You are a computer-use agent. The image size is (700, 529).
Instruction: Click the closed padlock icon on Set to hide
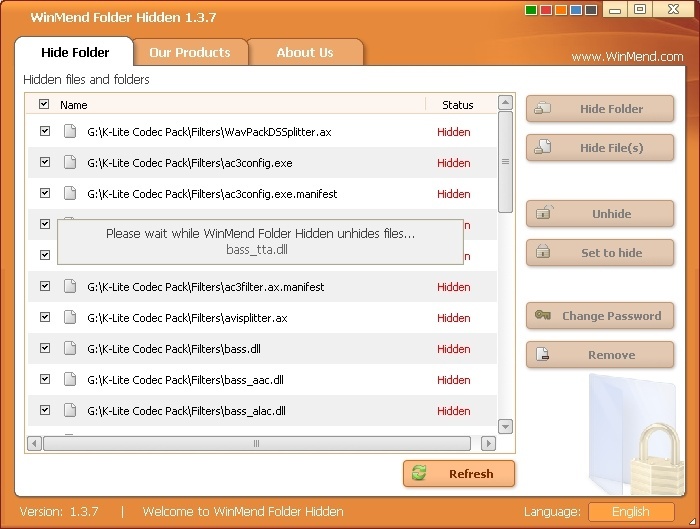click(x=543, y=251)
